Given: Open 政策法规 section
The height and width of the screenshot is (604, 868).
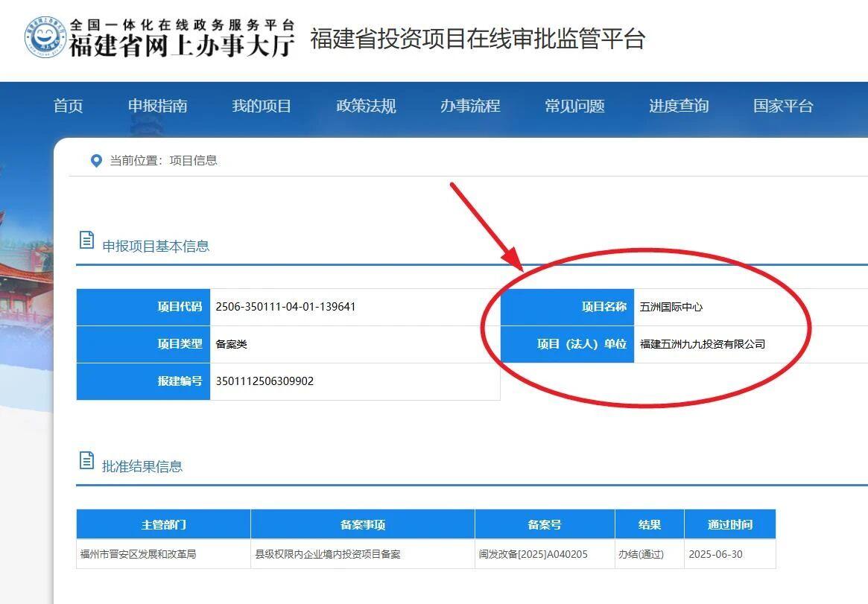Looking at the screenshot, I should [366, 106].
